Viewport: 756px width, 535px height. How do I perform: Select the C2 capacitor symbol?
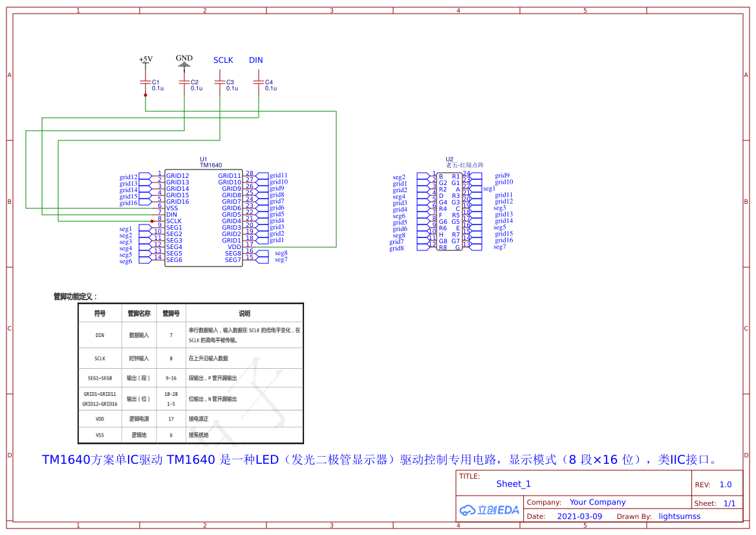pyautogui.click(x=184, y=83)
